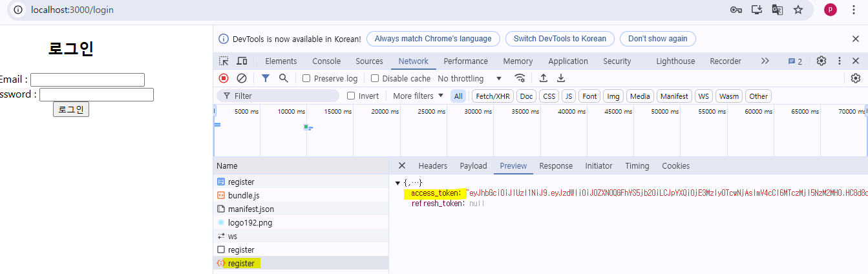This screenshot has width=868, height=274.
Task: Click the network Filter text box
Action: pyautogui.click(x=278, y=96)
